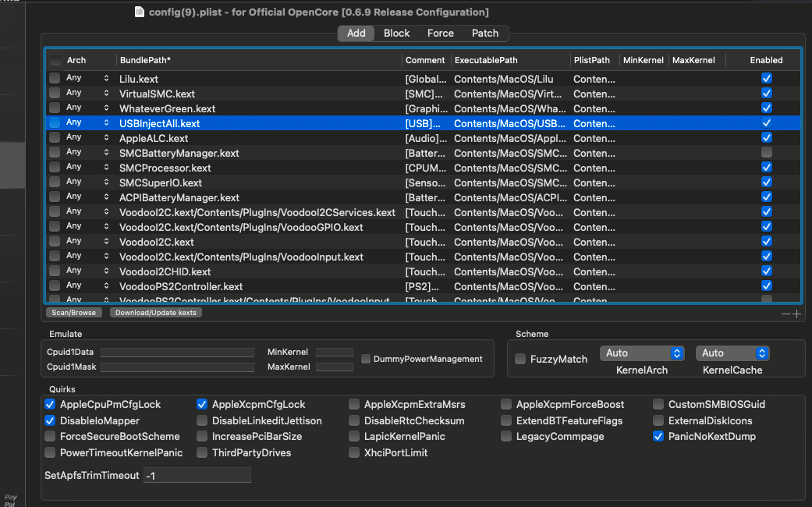Image resolution: width=812 pixels, height=507 pixels.
Task: Click Arch stepper arrows for AppleALC.kext row
Action: (x=106, y=138)
